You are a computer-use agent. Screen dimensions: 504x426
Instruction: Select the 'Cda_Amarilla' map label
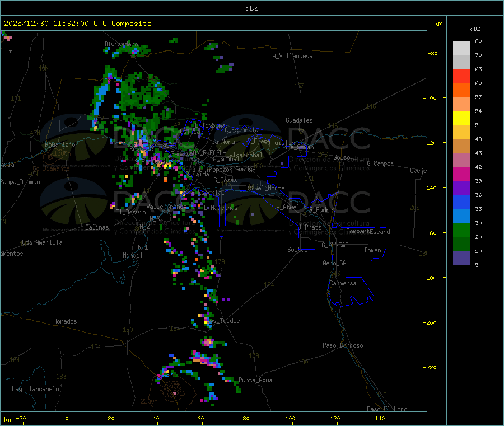(x=42, y=242)
